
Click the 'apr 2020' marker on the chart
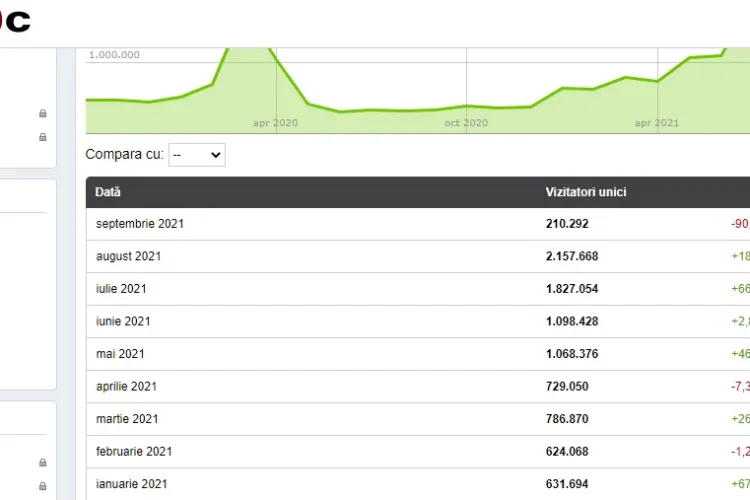[x=275, y=123]
